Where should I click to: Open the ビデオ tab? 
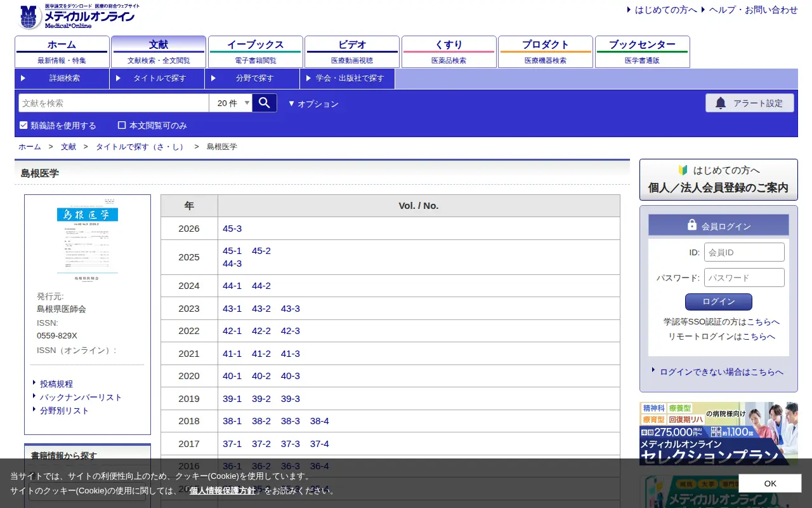352,51
